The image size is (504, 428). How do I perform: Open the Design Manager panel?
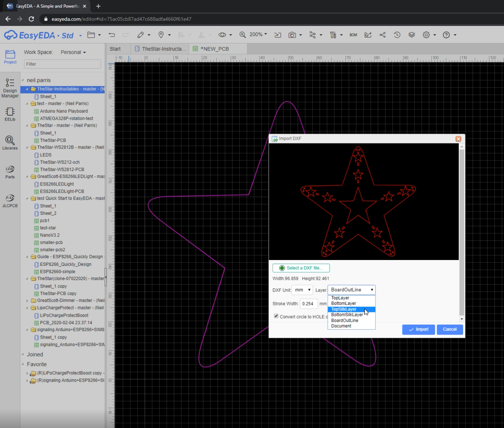point(10,88)
